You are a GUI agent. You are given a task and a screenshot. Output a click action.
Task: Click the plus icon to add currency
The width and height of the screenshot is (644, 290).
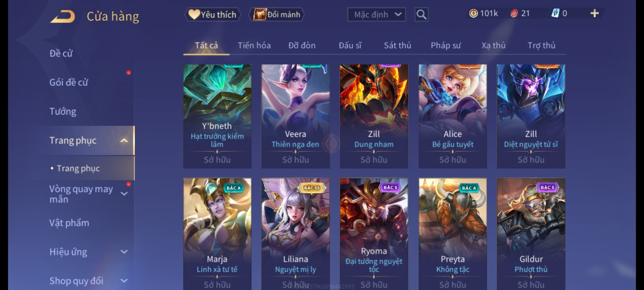595,13
